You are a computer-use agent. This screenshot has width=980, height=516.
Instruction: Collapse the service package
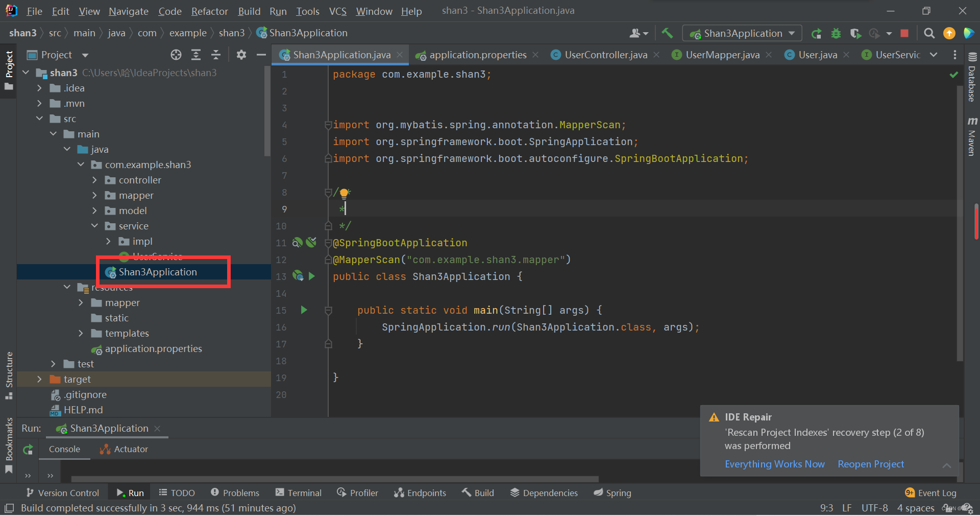(94, 226)
